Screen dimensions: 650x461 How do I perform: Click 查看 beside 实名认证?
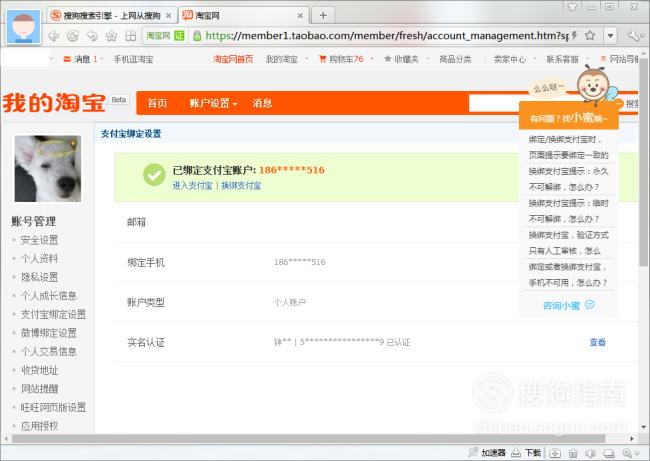(x=597, y=342)
